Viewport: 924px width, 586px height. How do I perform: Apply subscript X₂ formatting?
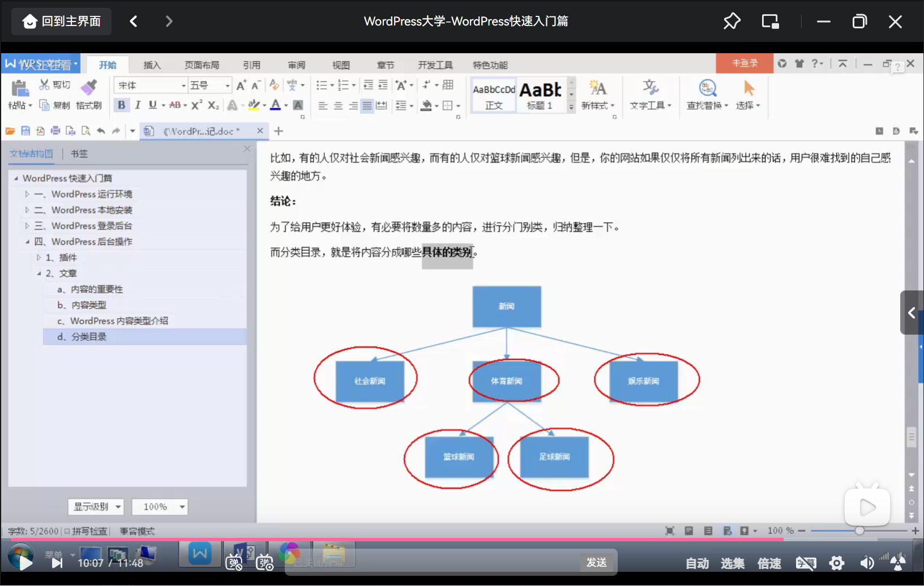[x=213, y=105]
